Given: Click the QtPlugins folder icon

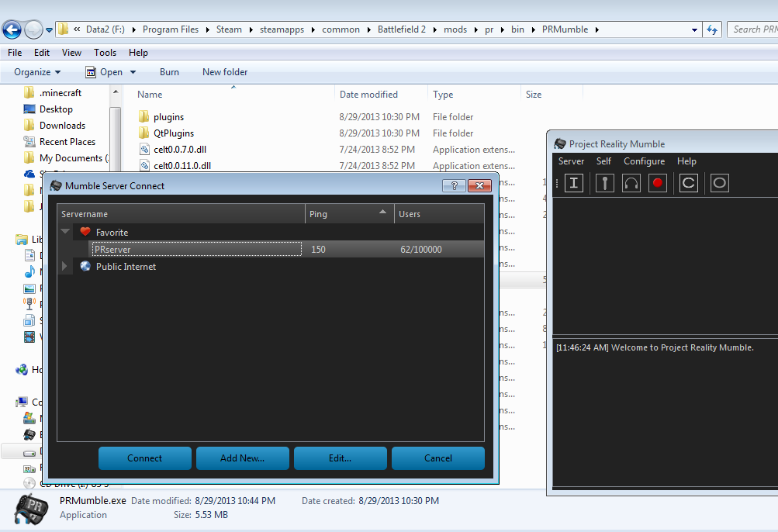Looking at the screenshot, I should [144, 133].
